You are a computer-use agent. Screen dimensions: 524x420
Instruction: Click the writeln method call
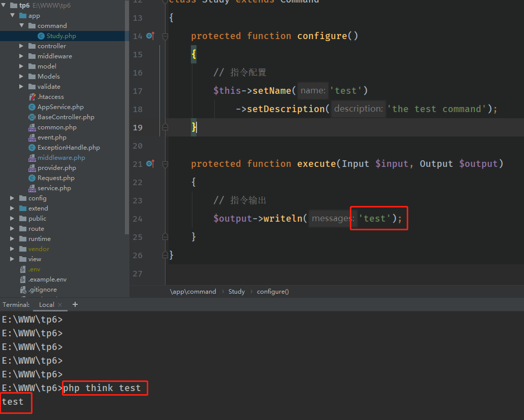pyautogui.click(x=283, y=218)
